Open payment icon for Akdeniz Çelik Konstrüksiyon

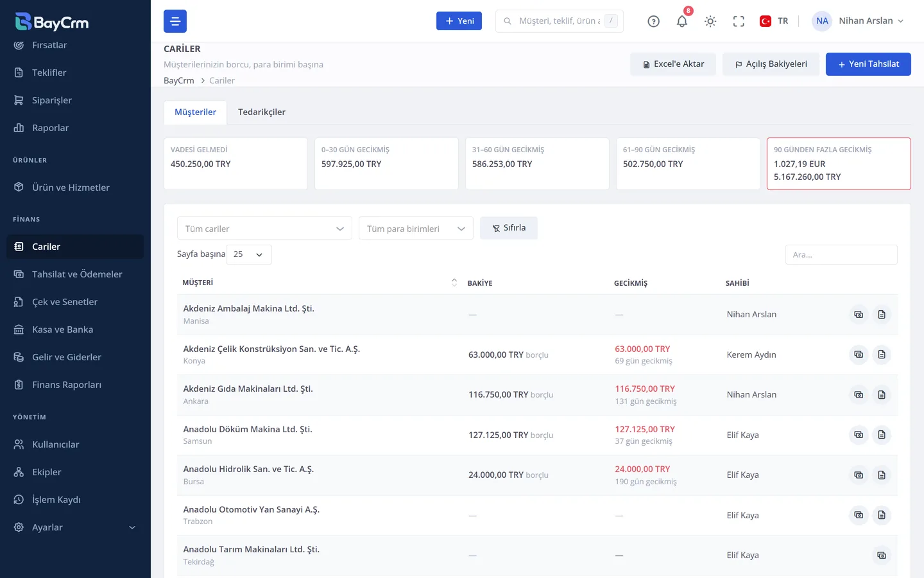[x=859, y=355]
